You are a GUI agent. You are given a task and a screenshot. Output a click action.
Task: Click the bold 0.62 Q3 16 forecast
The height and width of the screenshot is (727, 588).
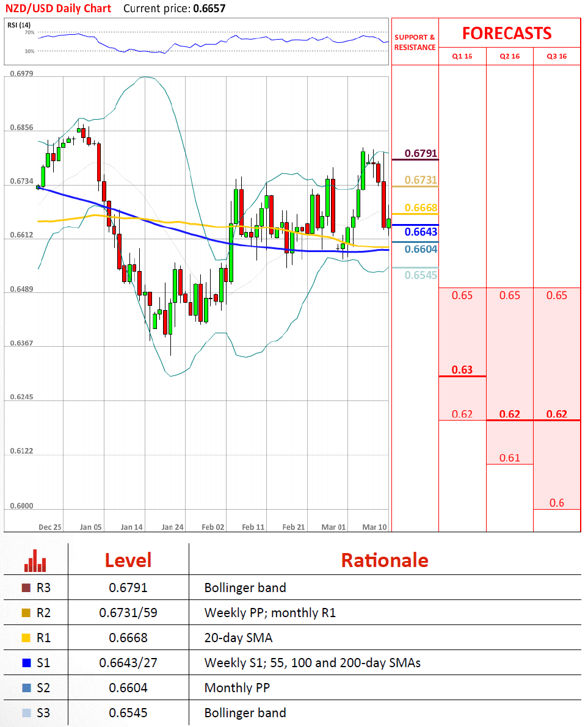coord(557,414)
